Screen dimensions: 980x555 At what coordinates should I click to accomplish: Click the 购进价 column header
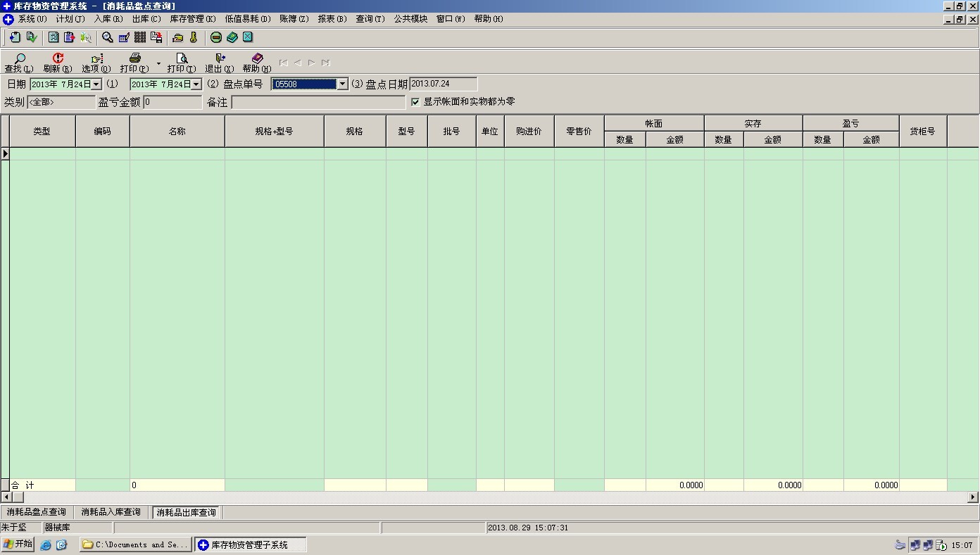point(529,132)
